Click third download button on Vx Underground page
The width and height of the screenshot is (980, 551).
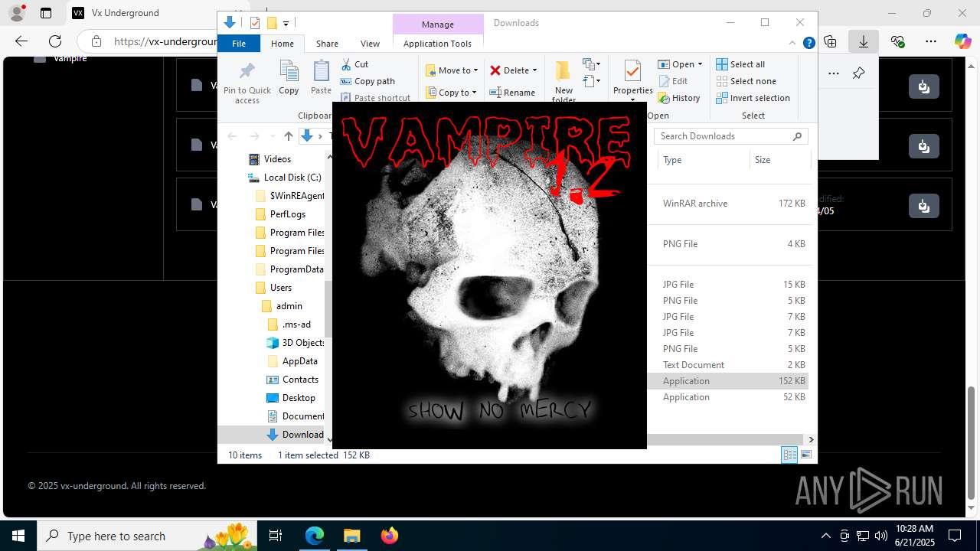pyautogui.click(x=924, y=206)
